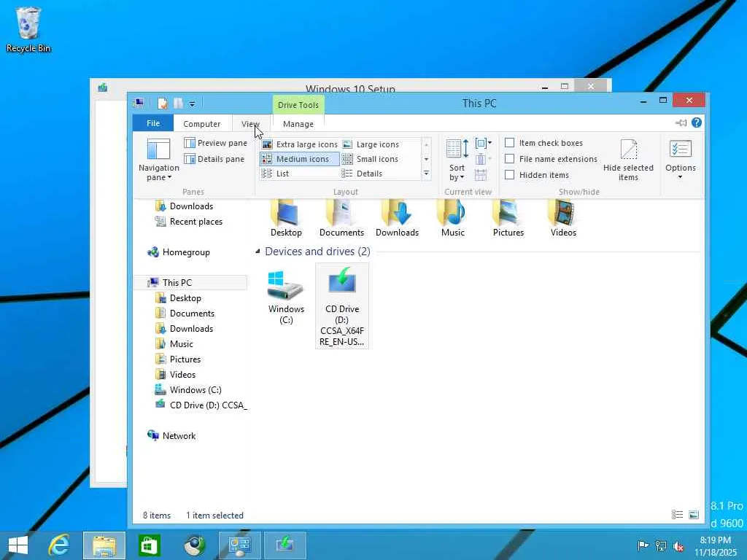Switch to the View ribbon tab
Image resolution: width=747 pixels, height=560 pixels.
tap(250, 124)
